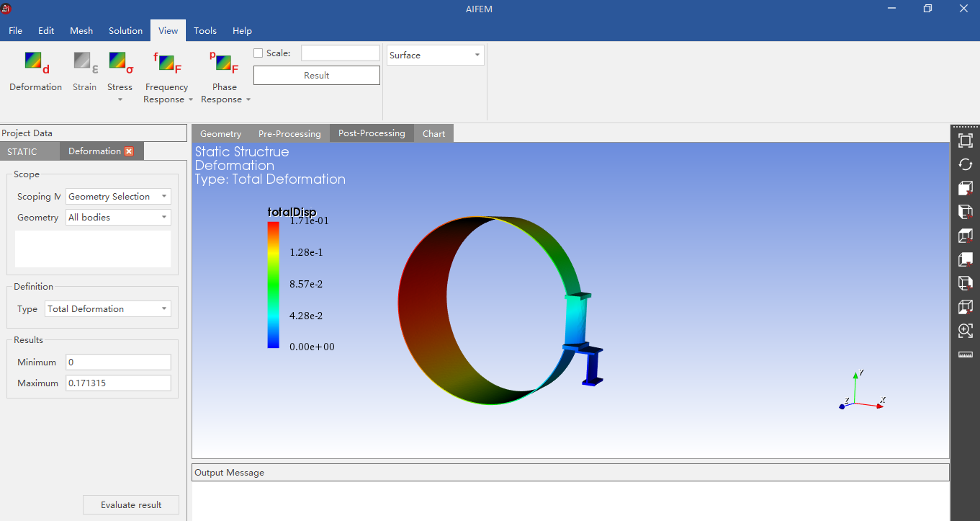Screen dimensions: 980x521
Task: Open the Type Total Deformation dropdown
Action: [108, 309]
